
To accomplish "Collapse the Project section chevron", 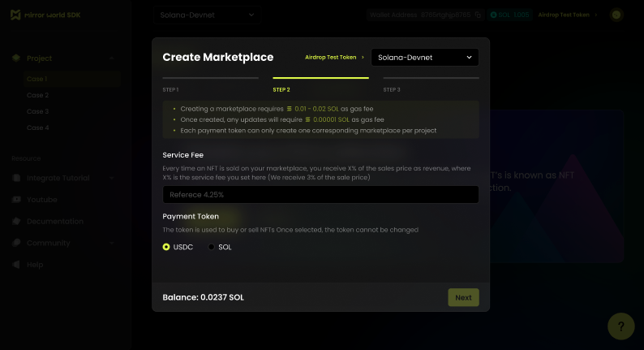I will coord(112,58).
